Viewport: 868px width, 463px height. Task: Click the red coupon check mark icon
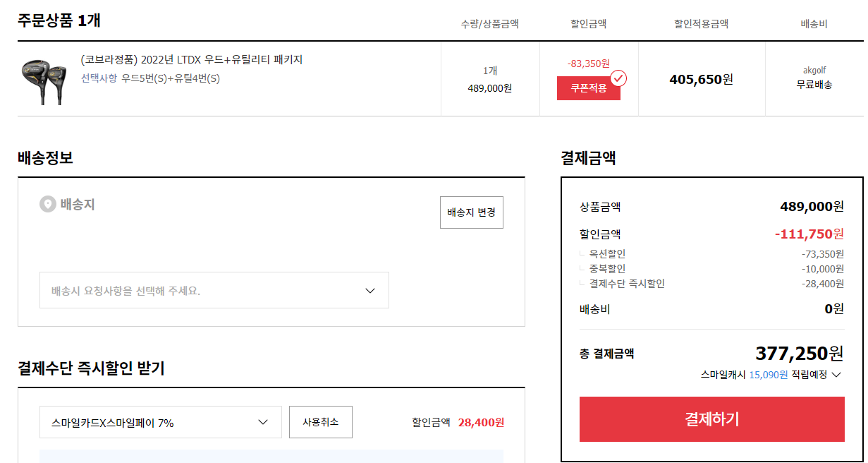(618, 78)
